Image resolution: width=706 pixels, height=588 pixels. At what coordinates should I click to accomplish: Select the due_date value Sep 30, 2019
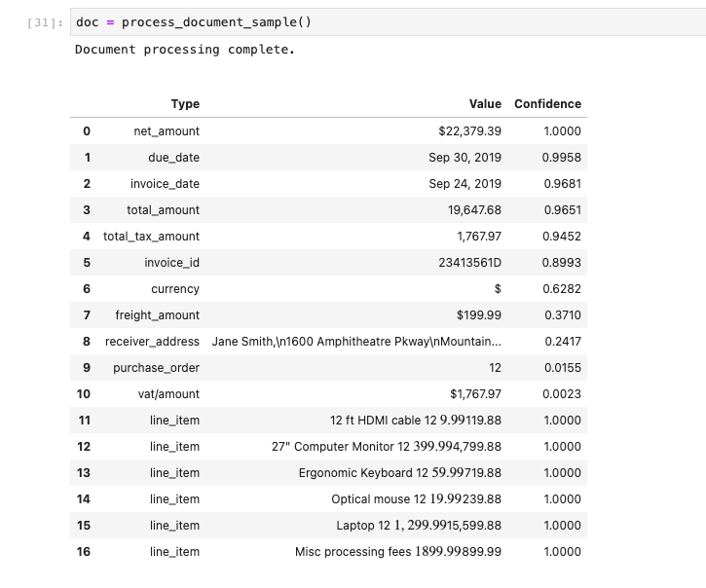(464, 158)
